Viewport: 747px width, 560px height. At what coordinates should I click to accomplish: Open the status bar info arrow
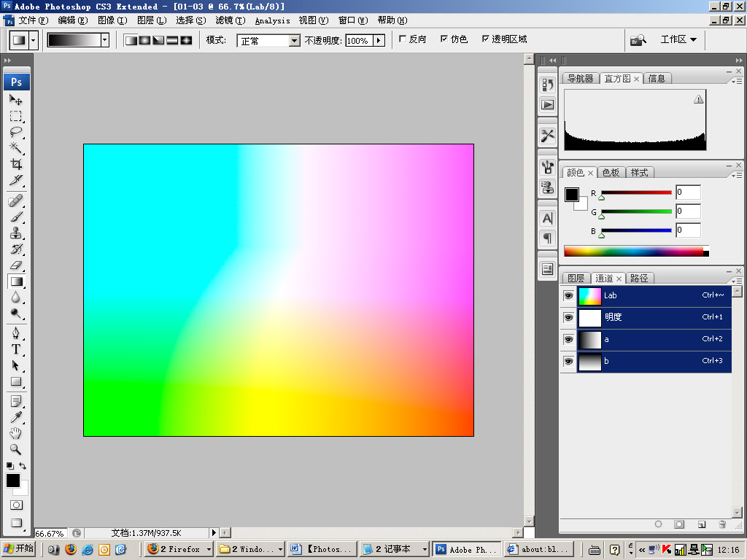(x=214, y=533)
